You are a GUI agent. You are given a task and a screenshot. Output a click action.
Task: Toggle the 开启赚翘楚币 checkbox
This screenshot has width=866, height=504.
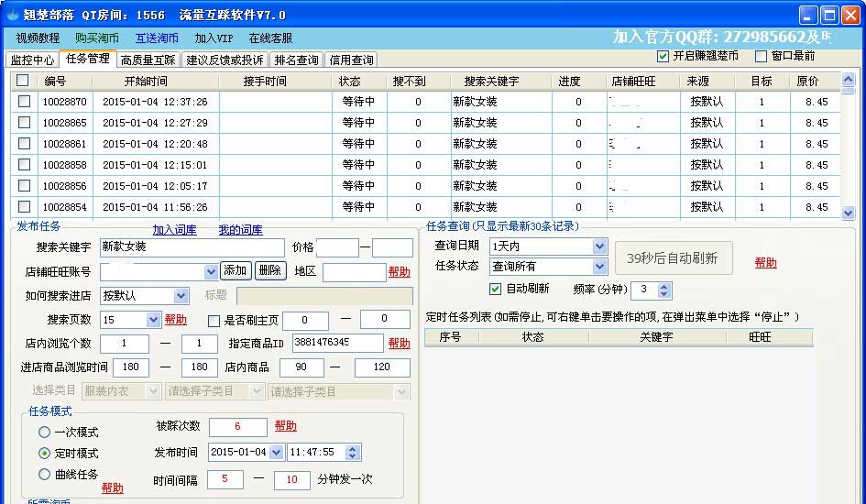coord(663,56)
